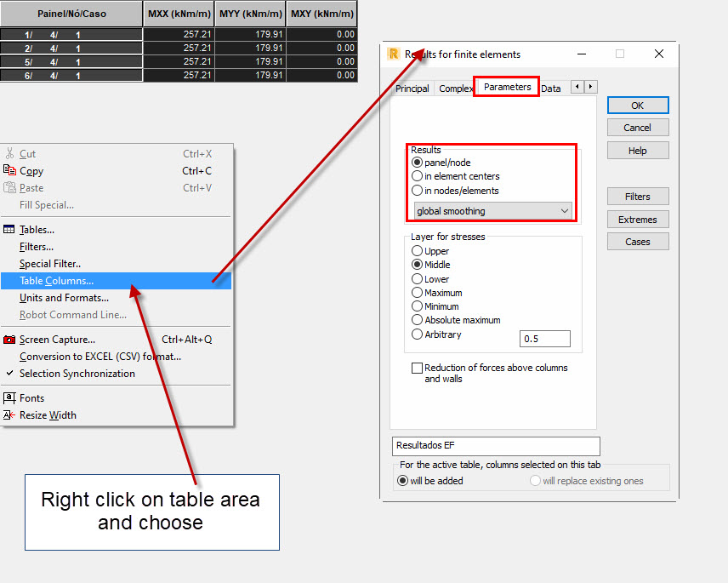Select the Cut scissors icon
The image size is (728, 583).
pos(9,154)
